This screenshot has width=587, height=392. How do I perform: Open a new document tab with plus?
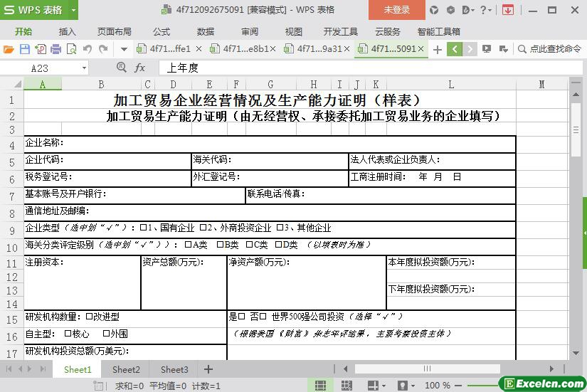[x=437, y=49]
